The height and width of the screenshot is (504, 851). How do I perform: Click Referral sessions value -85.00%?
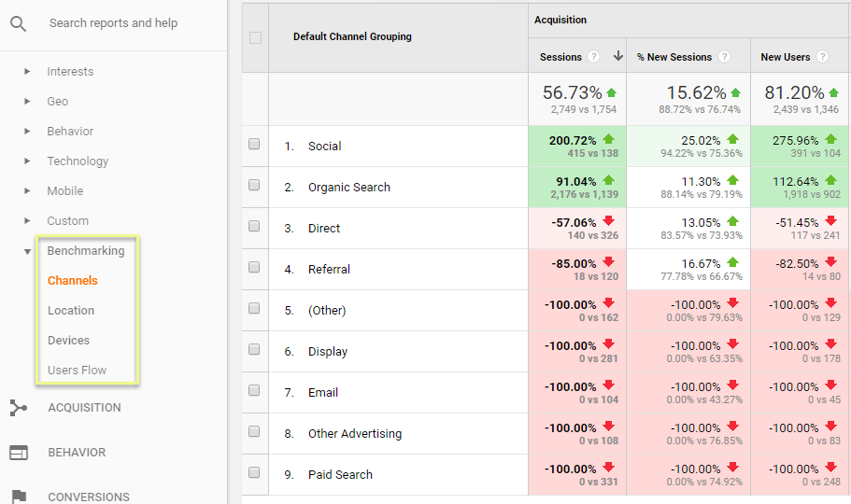(x=574, y=263)
